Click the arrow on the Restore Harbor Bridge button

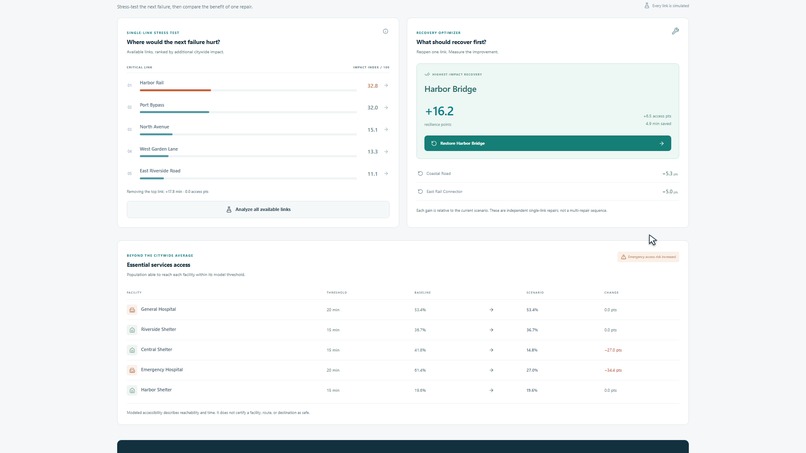pyautogui.click(x=662, y=143)
